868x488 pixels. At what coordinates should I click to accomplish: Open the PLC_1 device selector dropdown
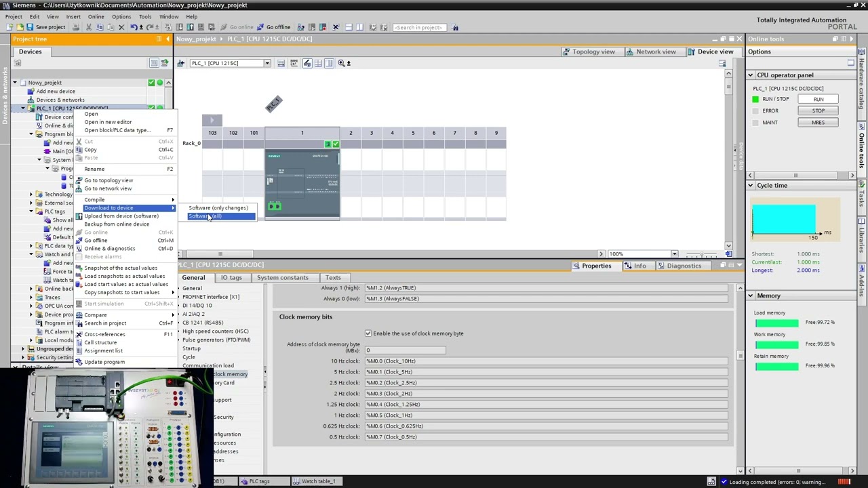point(267,63)
